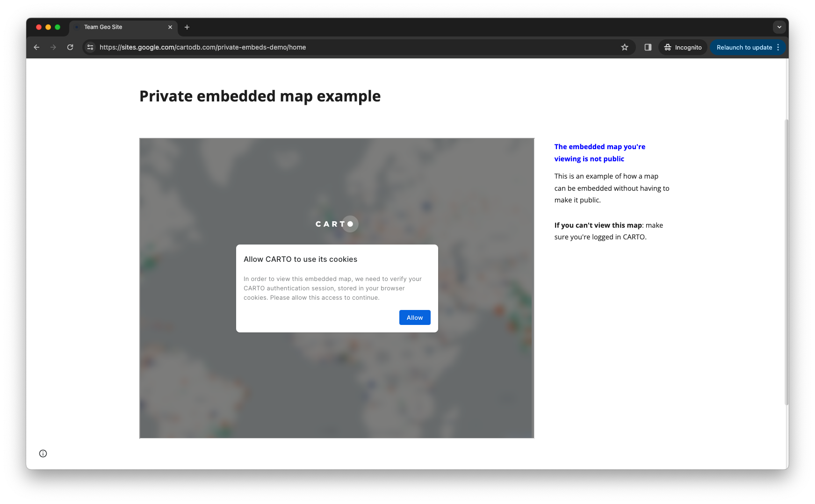Click Relaunch to update button

pyautogui.click(x=744, y=47)
